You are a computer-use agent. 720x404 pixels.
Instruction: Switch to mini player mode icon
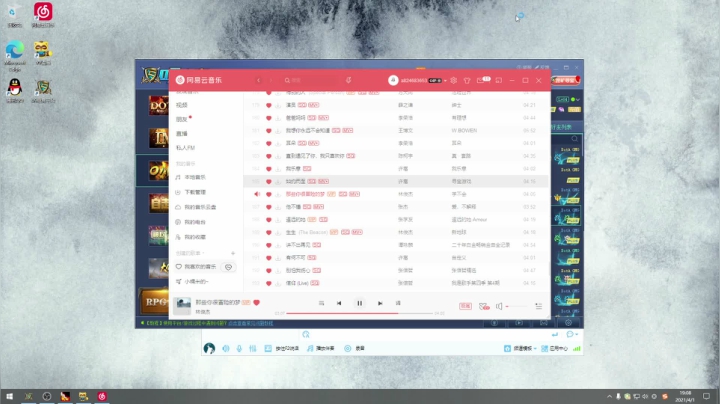[499, 80]
